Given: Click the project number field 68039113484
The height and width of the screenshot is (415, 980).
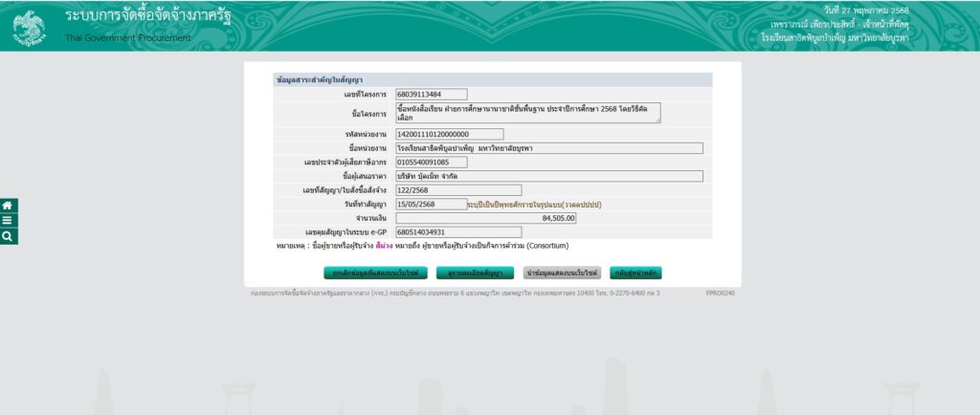Looking at the screenshot, I should point(431,94).
